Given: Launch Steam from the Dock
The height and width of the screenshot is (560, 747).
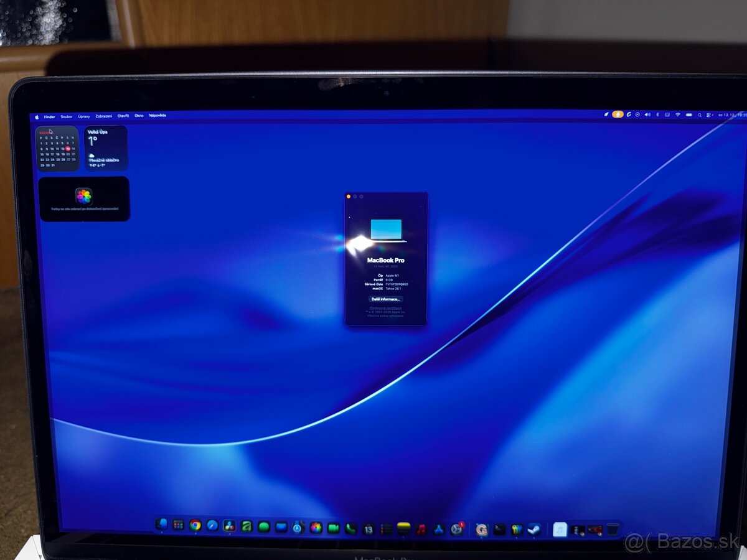Looking at the screenshot, I should [x=533, y=530].
